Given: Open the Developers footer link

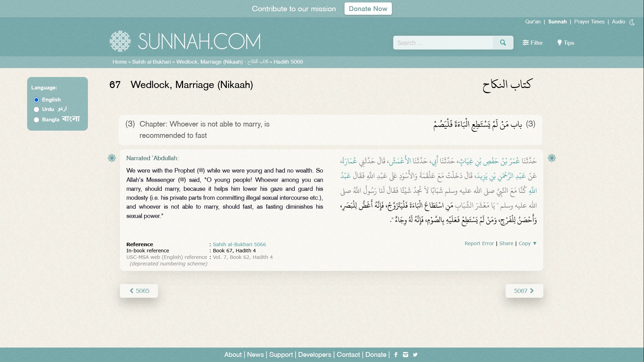Looking at the screenshot, I should pos(315,355).
